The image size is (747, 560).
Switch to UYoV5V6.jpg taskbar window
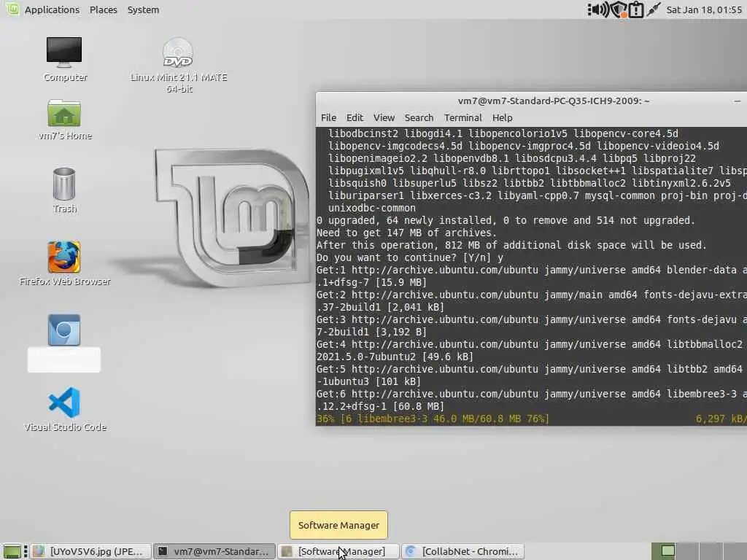[91, 551]
